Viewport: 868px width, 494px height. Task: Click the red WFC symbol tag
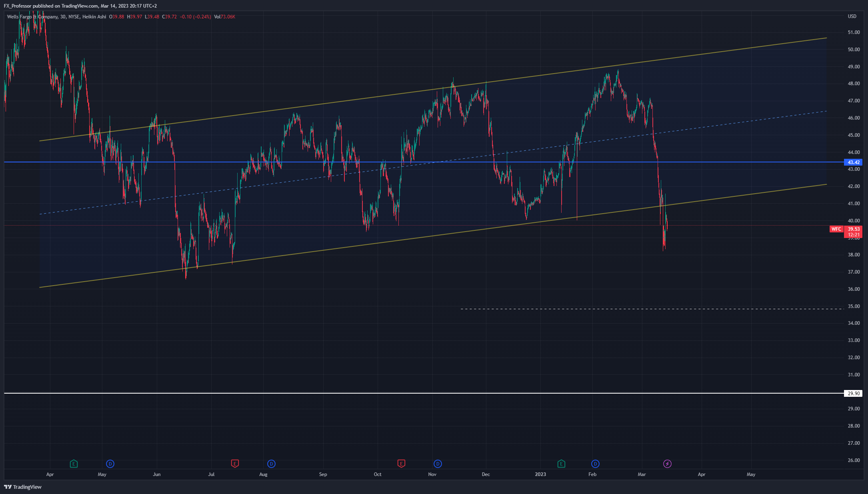(x=836, y=229)
